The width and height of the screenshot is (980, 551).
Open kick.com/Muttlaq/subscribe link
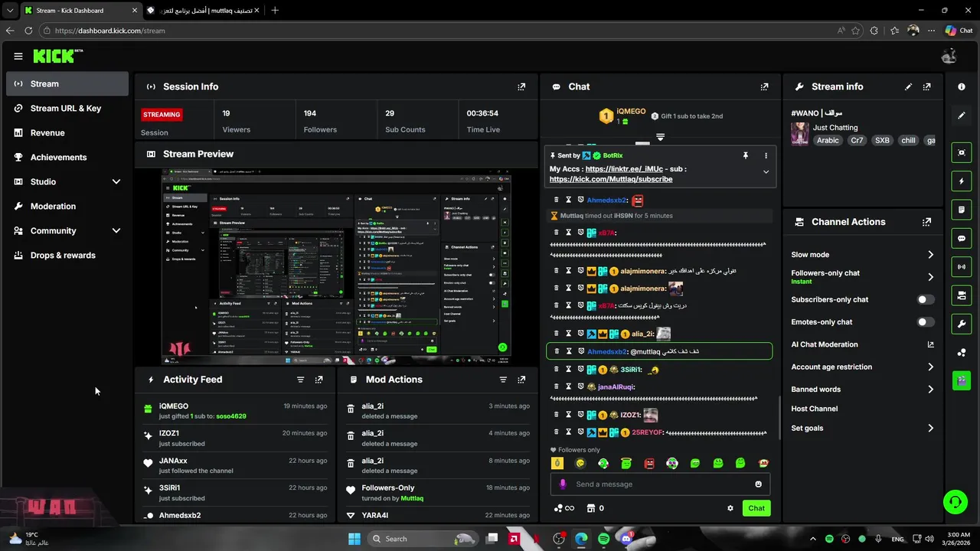point(611,179)
